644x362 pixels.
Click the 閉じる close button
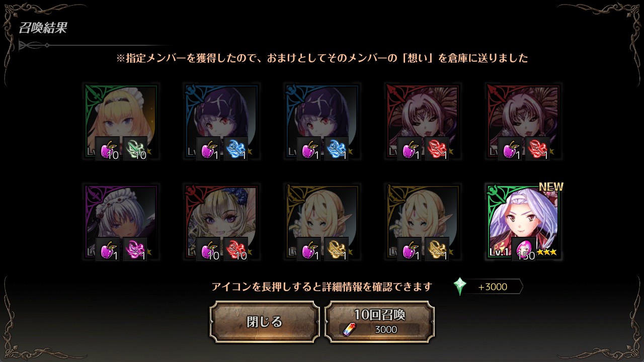click(265, 322)
